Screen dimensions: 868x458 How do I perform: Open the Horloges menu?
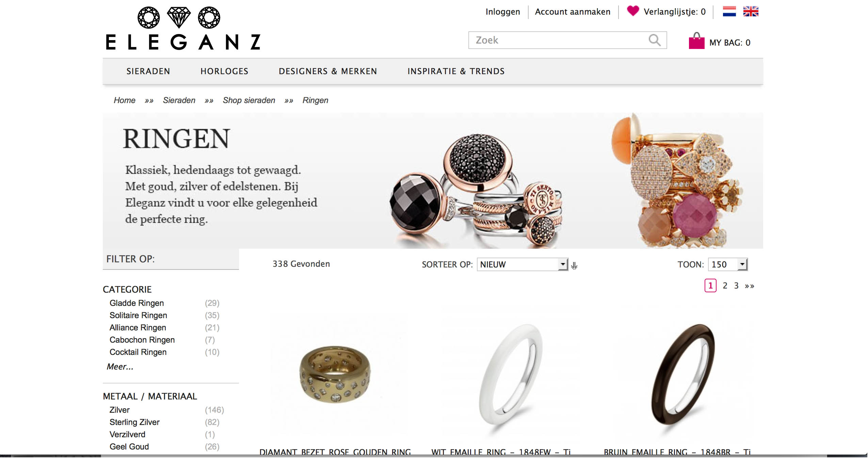[224, 71]
